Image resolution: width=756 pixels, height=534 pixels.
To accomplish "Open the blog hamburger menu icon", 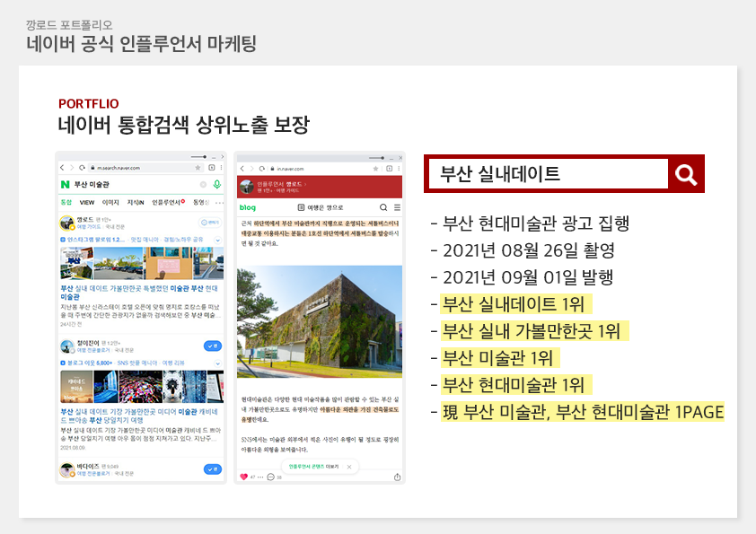I will (x=397, y=206).
